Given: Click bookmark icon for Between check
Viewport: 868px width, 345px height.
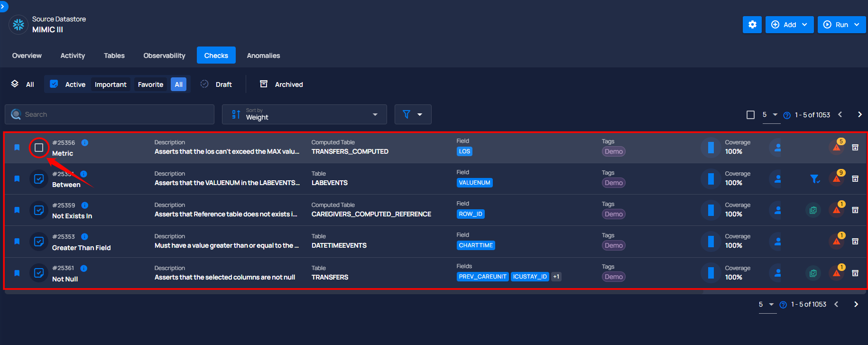Looking at the screenshot, I should pos(17,179).
